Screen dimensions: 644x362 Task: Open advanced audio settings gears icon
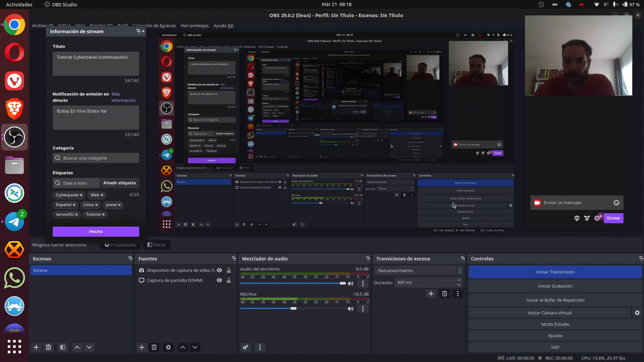(x=245, y=347)
